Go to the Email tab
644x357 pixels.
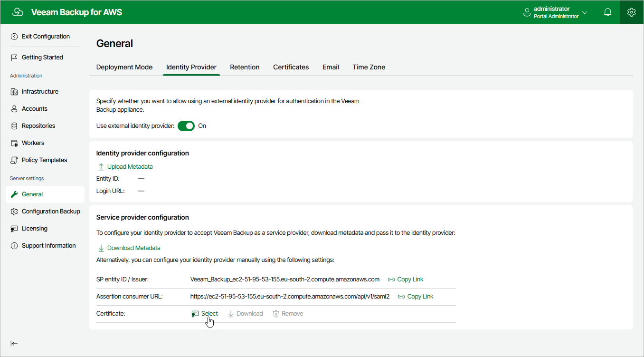pos(331,67)
